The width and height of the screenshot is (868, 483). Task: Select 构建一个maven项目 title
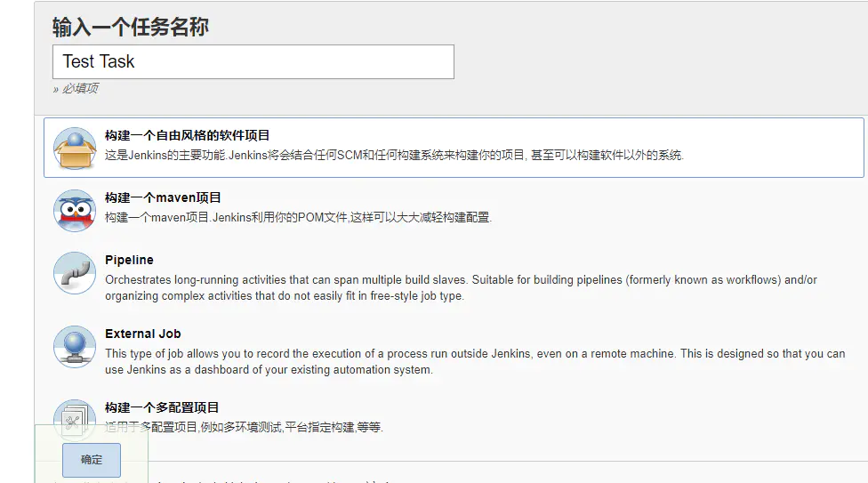tap(164, 197)
